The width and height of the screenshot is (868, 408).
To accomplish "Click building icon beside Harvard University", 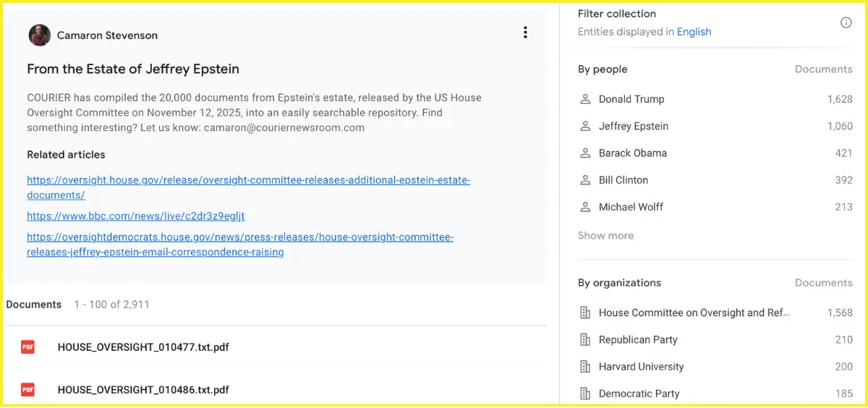I will 585,367.
